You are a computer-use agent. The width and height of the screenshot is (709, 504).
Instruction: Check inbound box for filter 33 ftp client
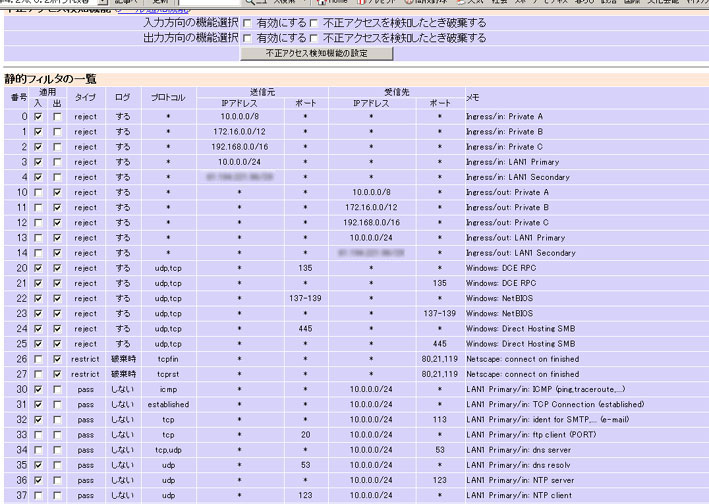click(38, 435)
